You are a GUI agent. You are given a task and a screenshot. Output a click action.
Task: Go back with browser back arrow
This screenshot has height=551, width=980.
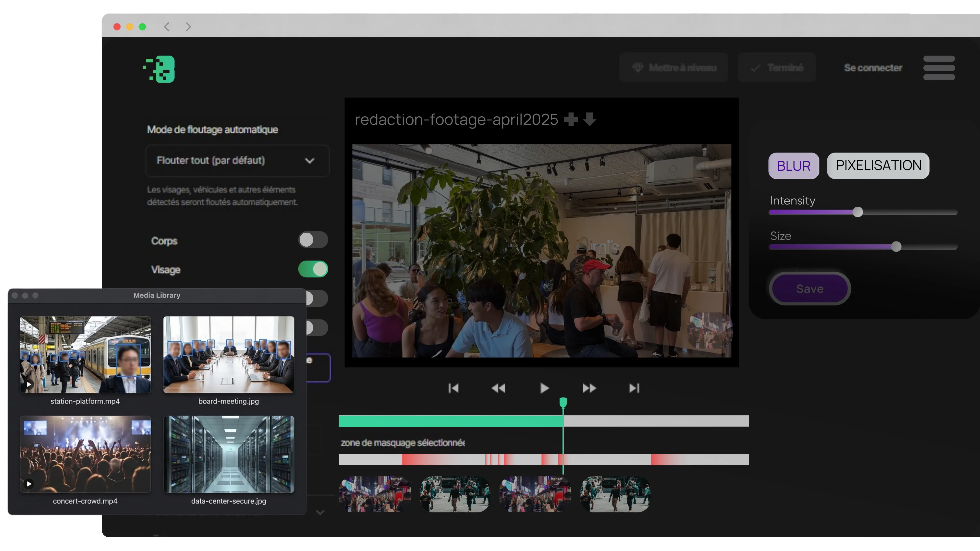point(167,27)
